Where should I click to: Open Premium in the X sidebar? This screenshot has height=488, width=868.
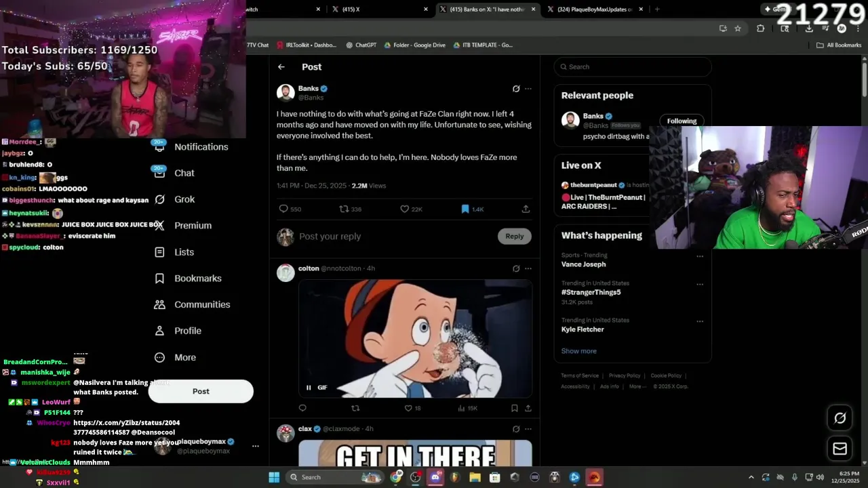(182, 226)
